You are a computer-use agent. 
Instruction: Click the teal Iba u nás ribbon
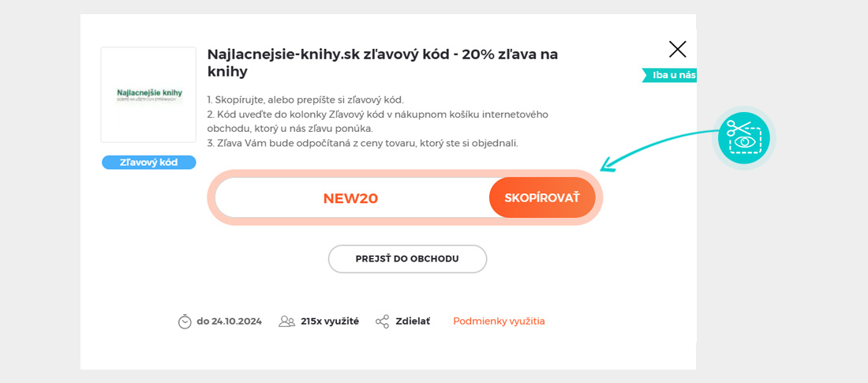click(672, 75)
